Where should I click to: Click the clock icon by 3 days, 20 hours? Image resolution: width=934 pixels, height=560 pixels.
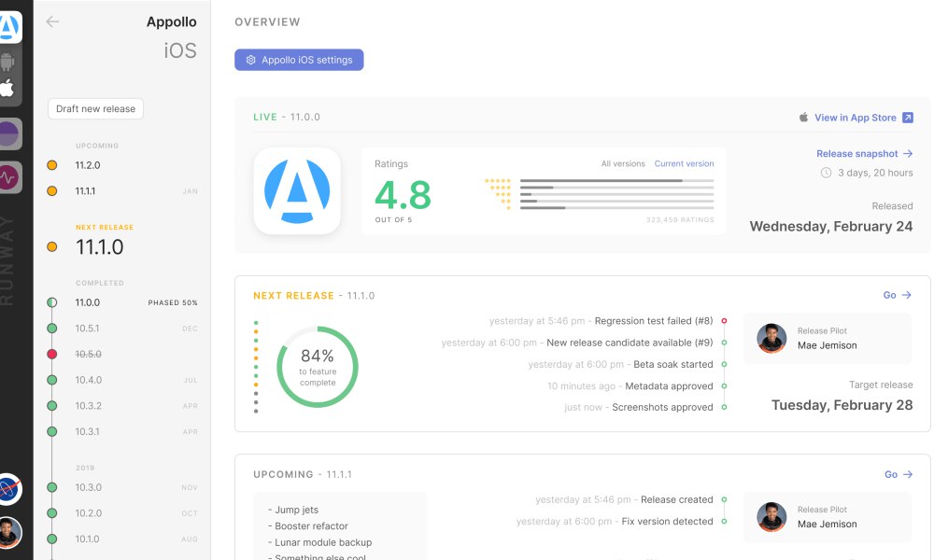pyautogui.click(x=827, y=173)
